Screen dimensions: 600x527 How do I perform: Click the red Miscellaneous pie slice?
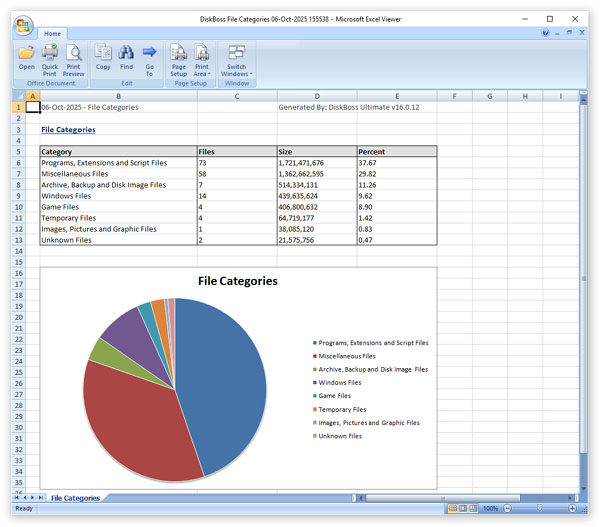[x=138, y=425]
